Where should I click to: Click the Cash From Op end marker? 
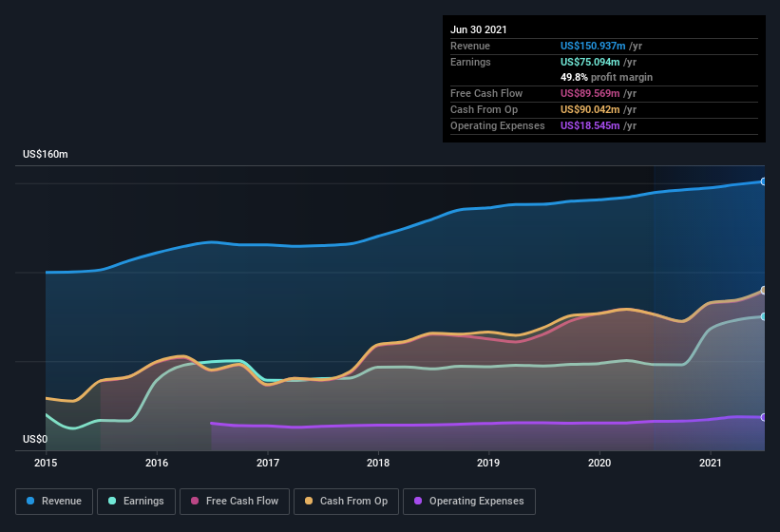coord(764,291)
